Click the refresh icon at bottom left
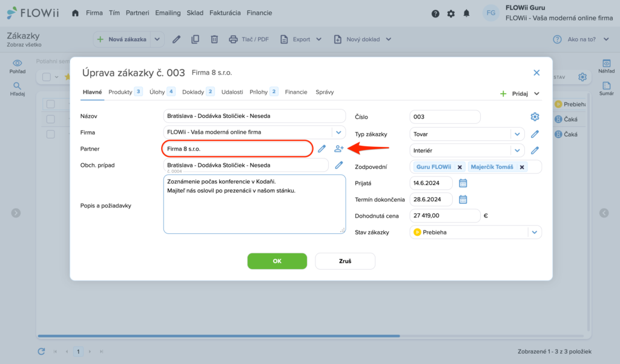620x364 pixels. pyautogui.click(x=41, y=351)
